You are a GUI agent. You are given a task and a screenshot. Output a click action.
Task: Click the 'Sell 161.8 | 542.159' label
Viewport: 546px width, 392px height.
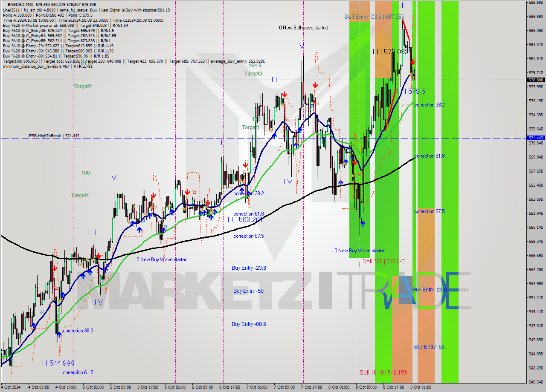[x=383, y=372]
